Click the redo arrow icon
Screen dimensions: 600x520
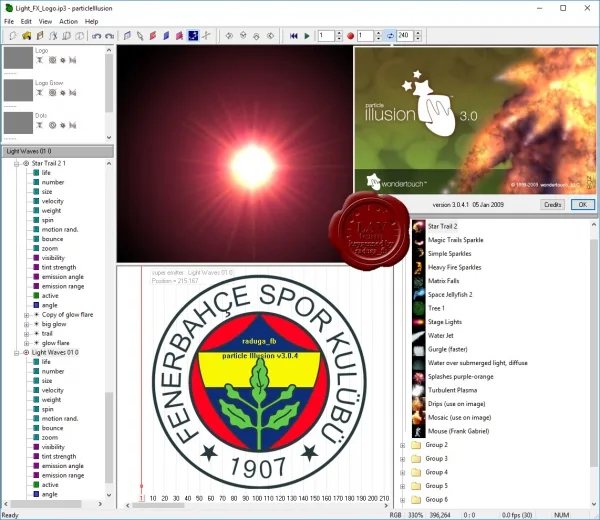click(x=109, y=36)
